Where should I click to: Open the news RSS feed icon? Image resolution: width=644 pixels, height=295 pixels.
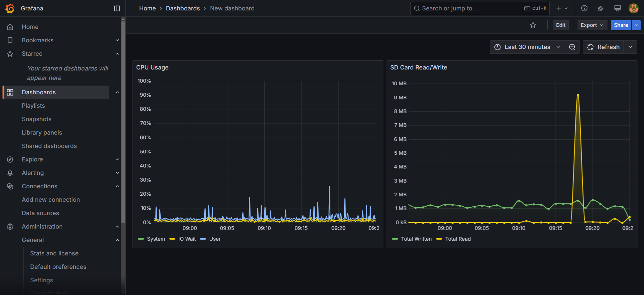pyautogui.click(x=601, y=8)
